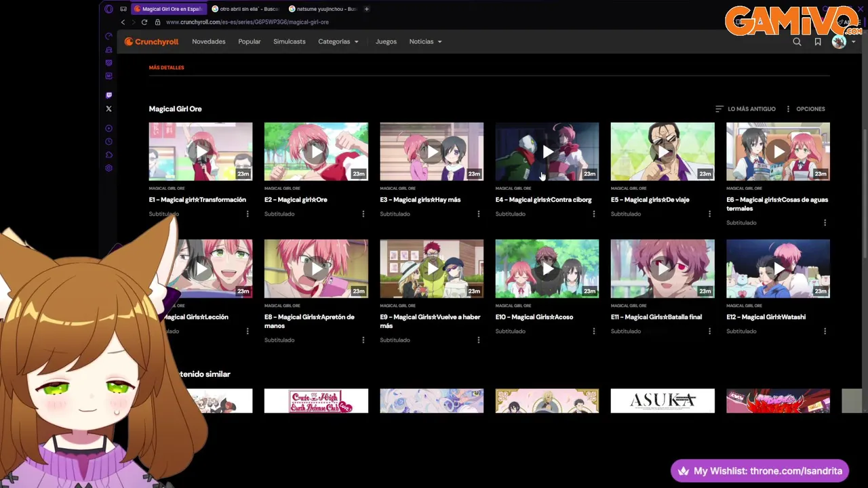Screen dimensions: 868x488
Task: Open E11 – Magical Girls☆Batalla final title
Action: tap(656, 317)
